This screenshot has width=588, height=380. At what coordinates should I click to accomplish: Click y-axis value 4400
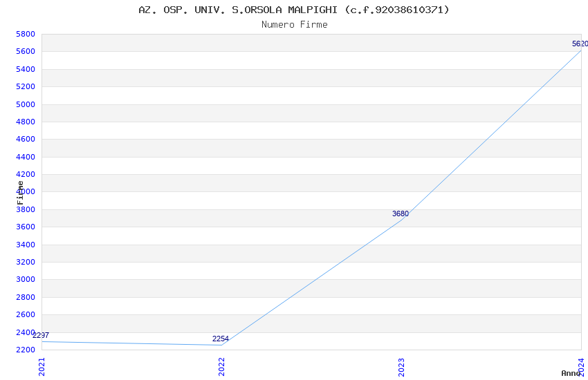[26, 157]
